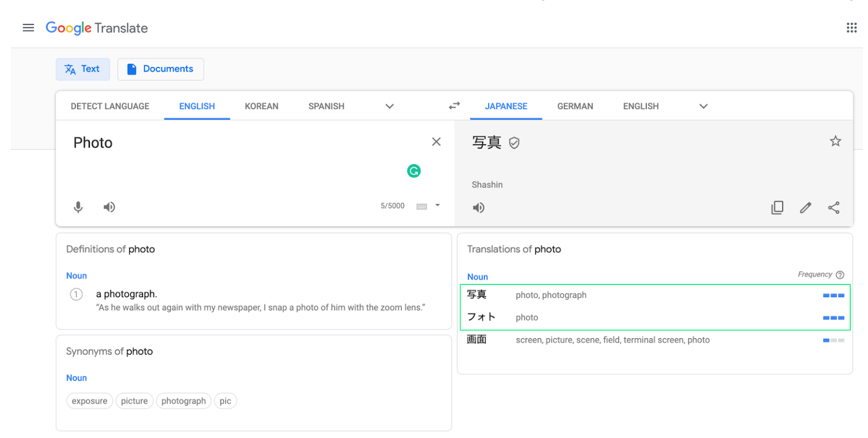Listen to source text pronunciation
Screen dimensions: 868x438
click(109, 207)
